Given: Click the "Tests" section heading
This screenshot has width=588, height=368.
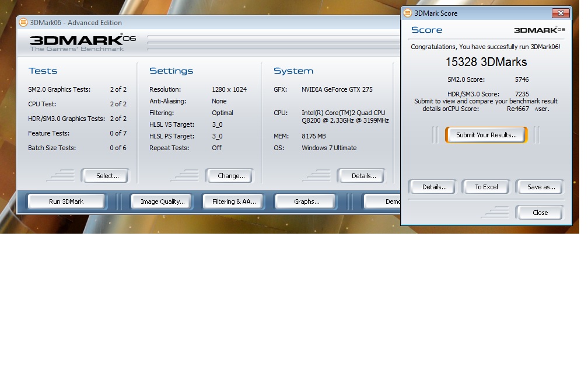Looking at the screenshot, I should pos(43,71).
